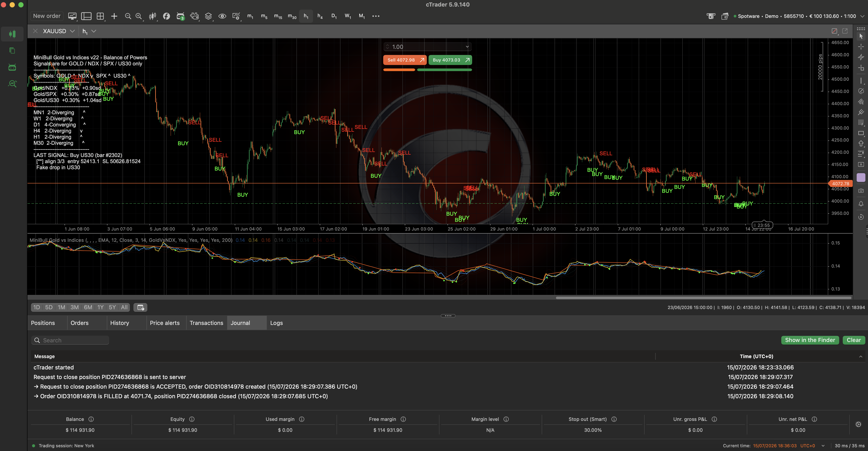Select the cursor pointer tool
This screenshot has height=451, width=868.
tap(861, 36)
